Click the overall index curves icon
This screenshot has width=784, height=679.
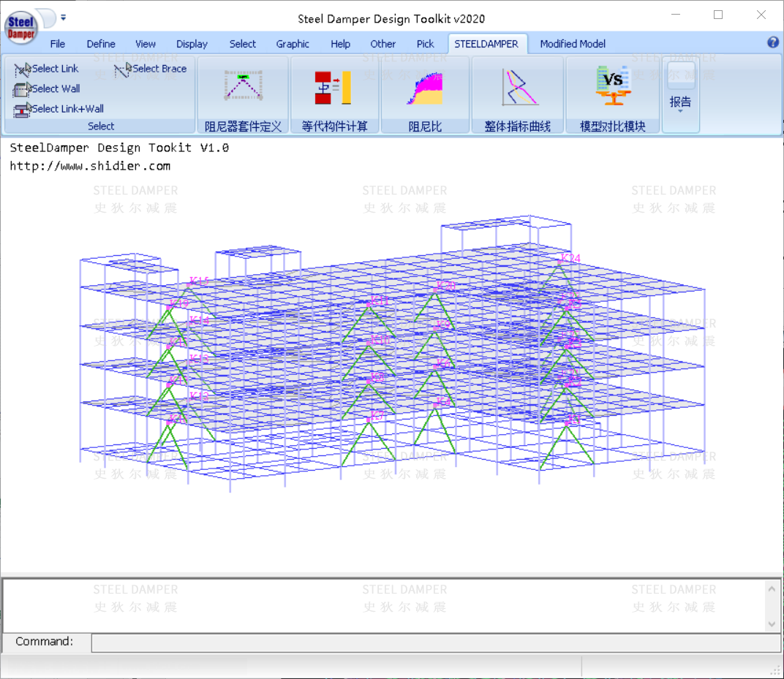point(519,87)
